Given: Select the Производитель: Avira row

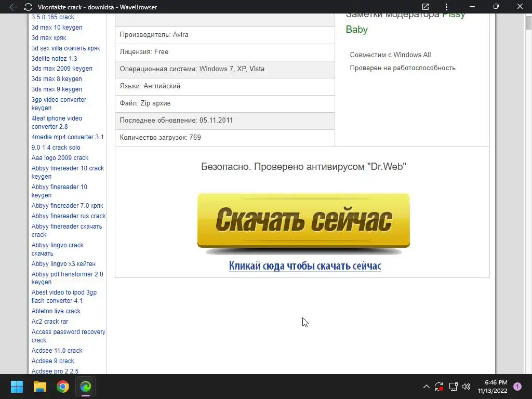Looking at the screenshot, I should (225, 35).
